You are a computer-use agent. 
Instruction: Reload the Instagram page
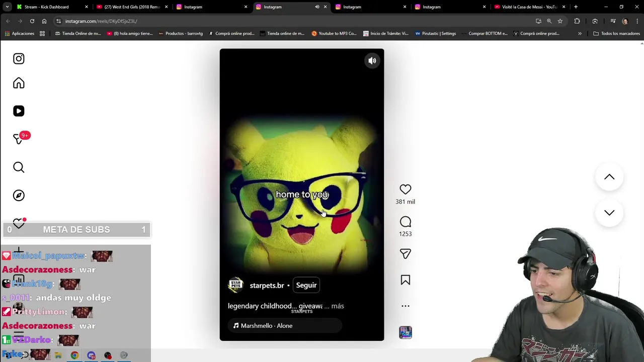32,21
